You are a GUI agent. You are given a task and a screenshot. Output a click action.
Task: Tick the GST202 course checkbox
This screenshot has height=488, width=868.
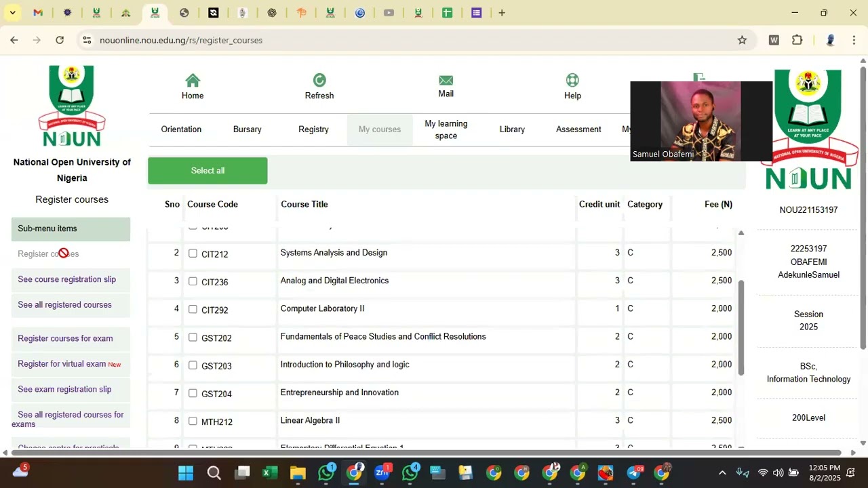[193, 337]
